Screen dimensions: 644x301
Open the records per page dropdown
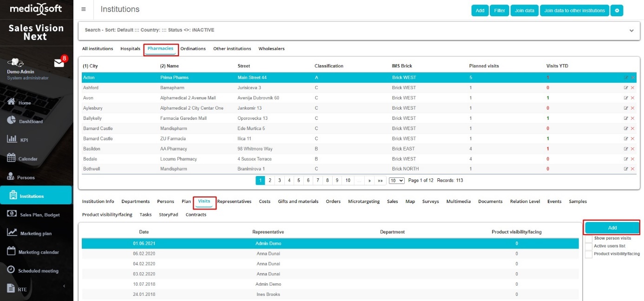click(396, 181)
